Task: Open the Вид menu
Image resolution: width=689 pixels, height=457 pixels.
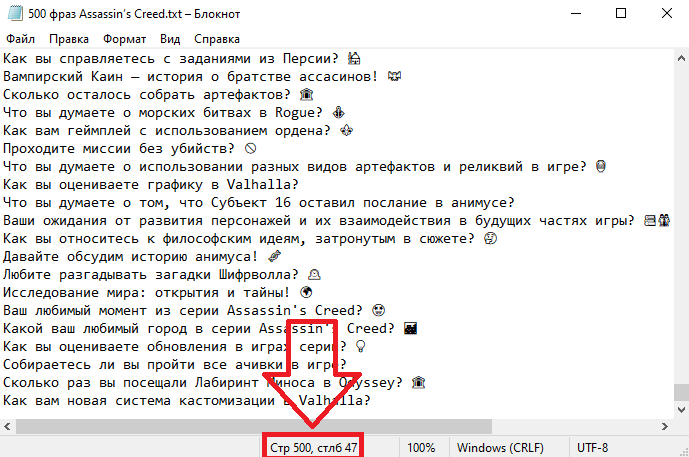Action: click(170, 39)
